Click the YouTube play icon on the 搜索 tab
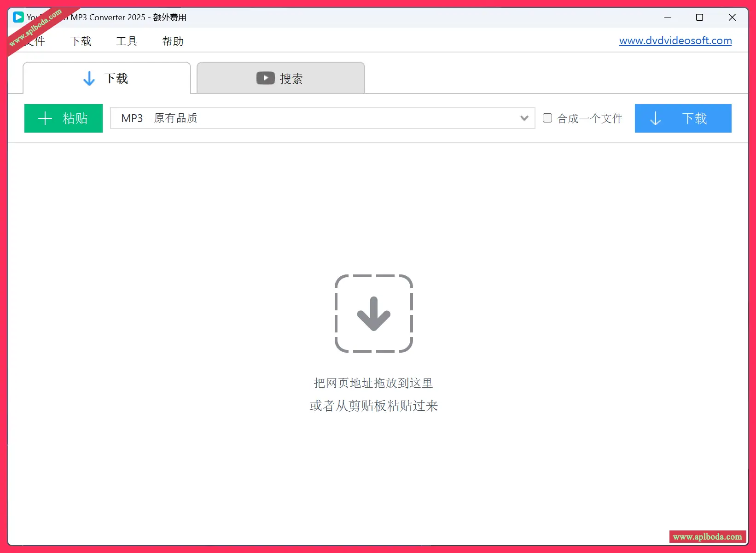756x553 pixels. [x=265, y=78]
